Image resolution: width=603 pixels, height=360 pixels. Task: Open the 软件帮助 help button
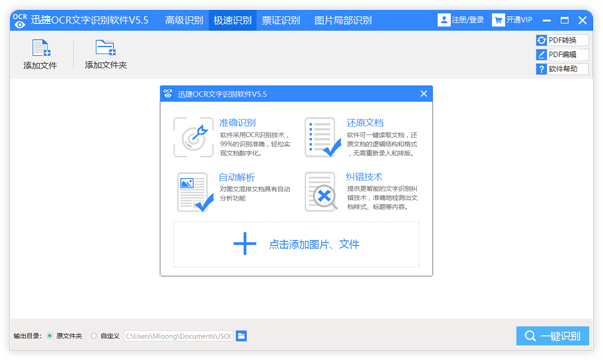click(562, 69)
